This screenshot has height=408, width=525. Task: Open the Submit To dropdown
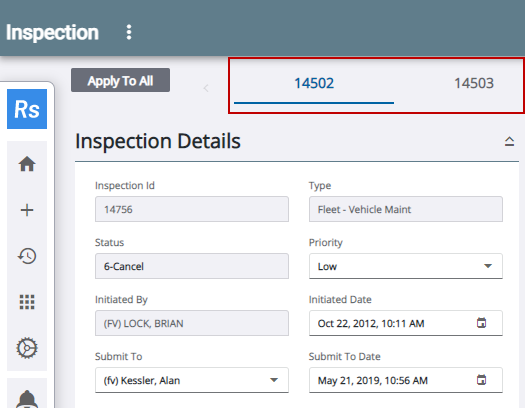tap(192, 380)
